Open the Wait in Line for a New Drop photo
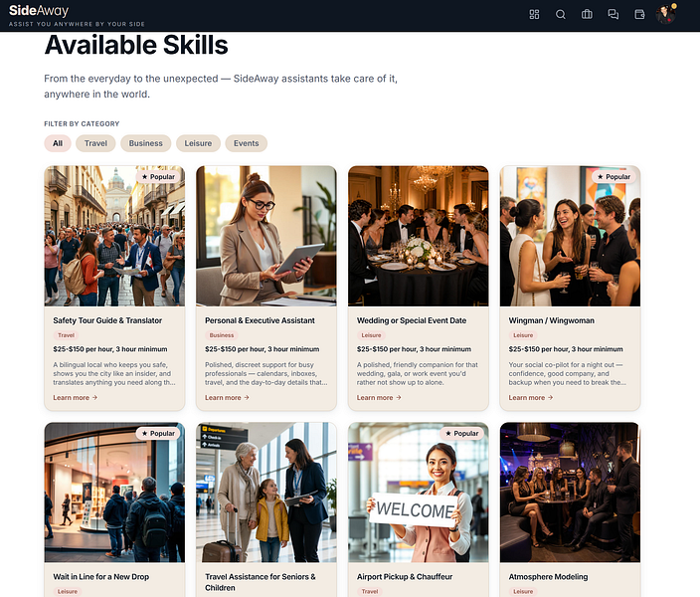The width and height of the screenshot is (700, 597). tap(114, 493)
